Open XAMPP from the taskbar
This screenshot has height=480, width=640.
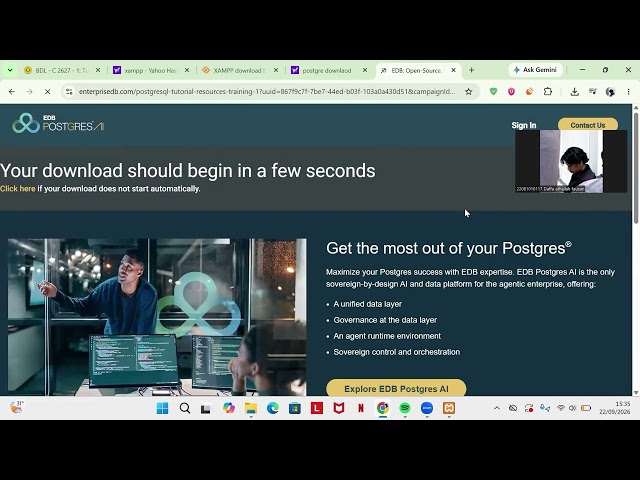tap(449, 408)
